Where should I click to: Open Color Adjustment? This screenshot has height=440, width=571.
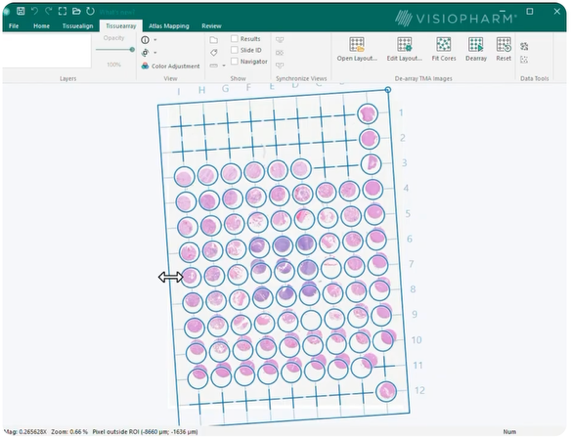(x=170, y=66)
